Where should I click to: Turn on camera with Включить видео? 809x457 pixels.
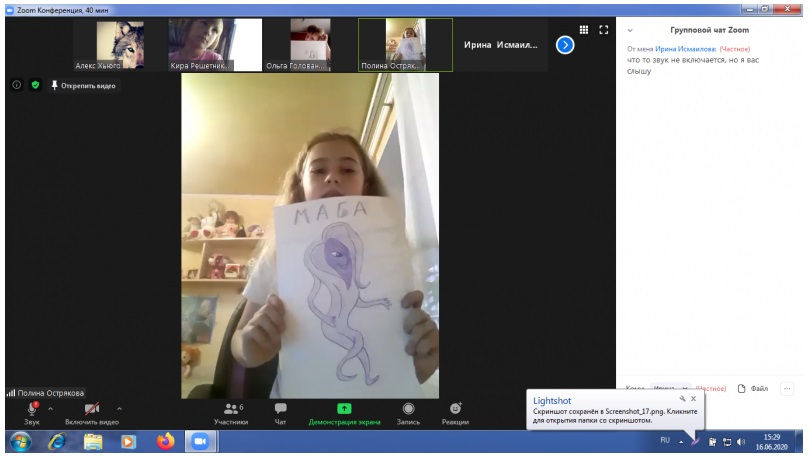[92, 414]
